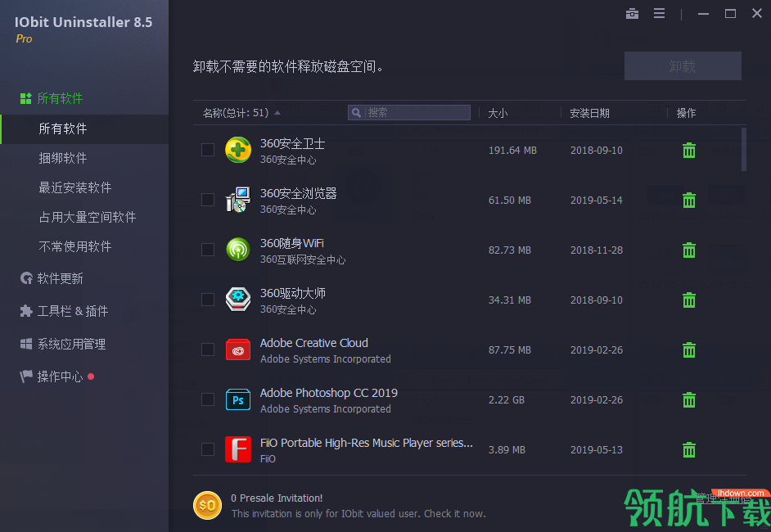Screen dimensions: 771x532
Task: Click the 360安全卫士 app icon
Action: 238,150
